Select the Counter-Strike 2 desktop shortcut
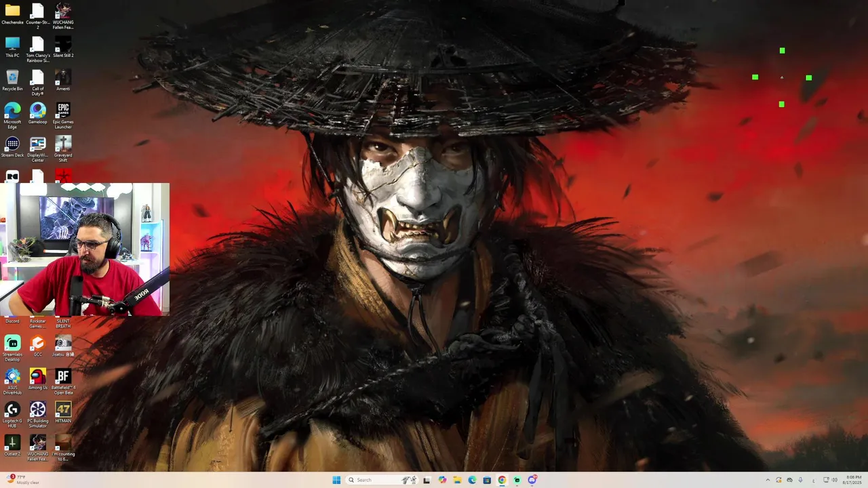The width and height of the screenshot is (868, 488). pyautogui.click(x=37, y=16)
